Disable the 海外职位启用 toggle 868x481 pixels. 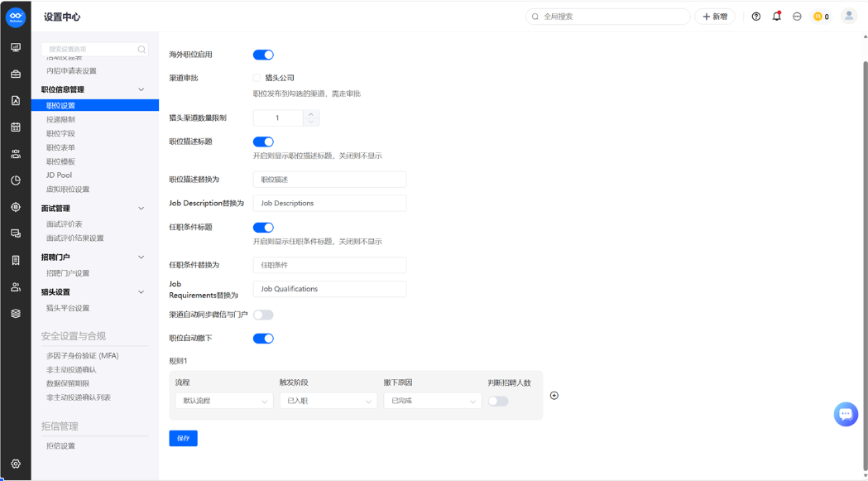(263, 55)
